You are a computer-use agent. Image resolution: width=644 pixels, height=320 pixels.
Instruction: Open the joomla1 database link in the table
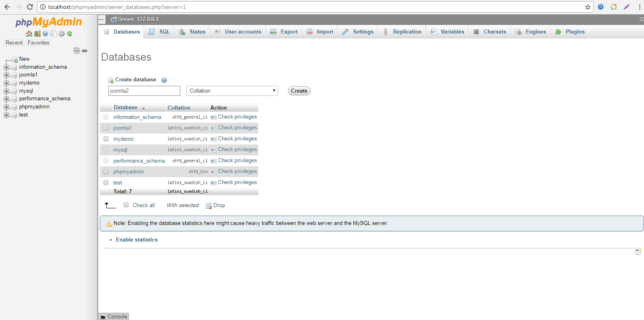(122, 128)
